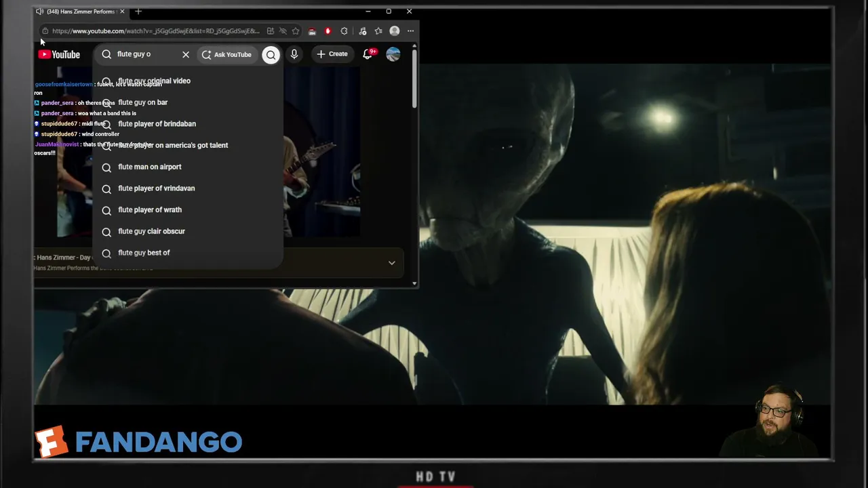This screenshot has width=868, height=488.
Task: Click the crossed-out eye tracking icon
Action: (x=283, y=31)
